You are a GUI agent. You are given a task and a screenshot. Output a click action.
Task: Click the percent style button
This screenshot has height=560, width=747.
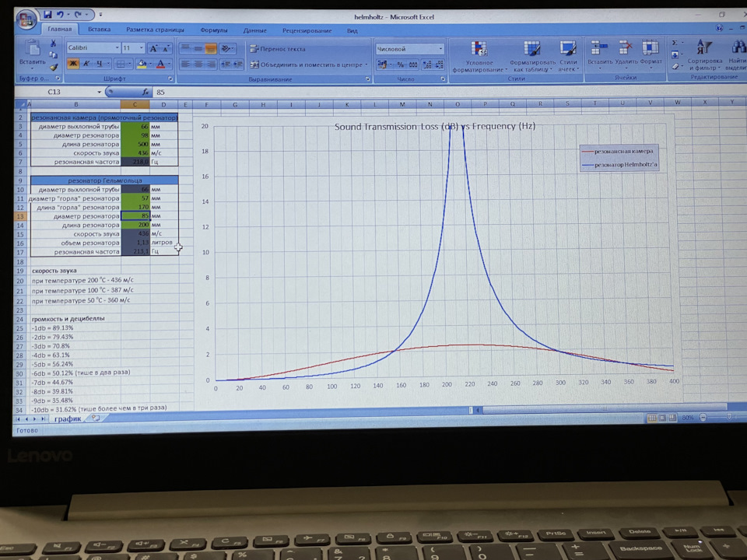[x=402, y=65]
